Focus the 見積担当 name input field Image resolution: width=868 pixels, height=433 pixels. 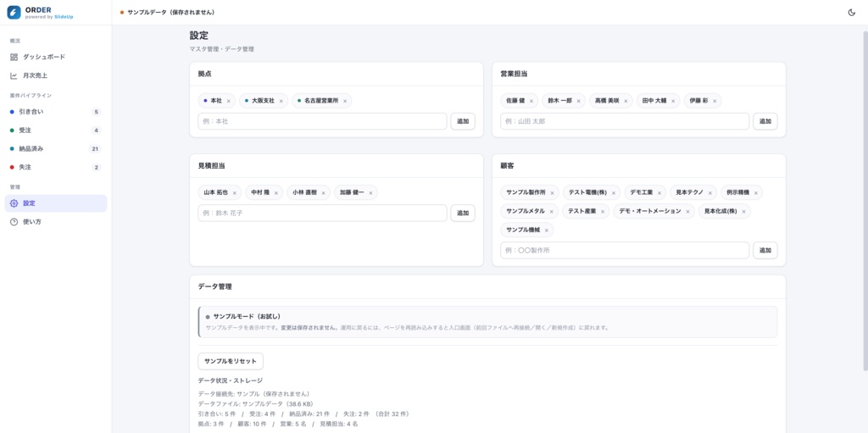(x=322, y=214)
